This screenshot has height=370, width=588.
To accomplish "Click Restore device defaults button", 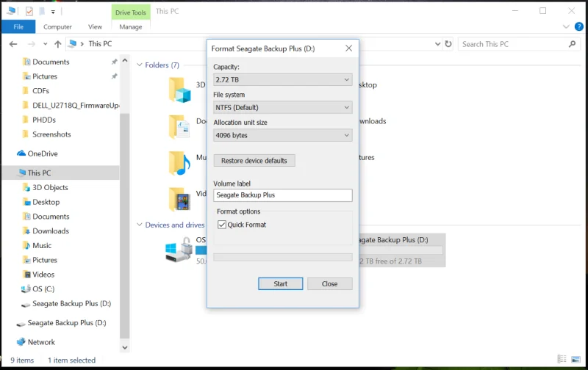I will 254,161.
